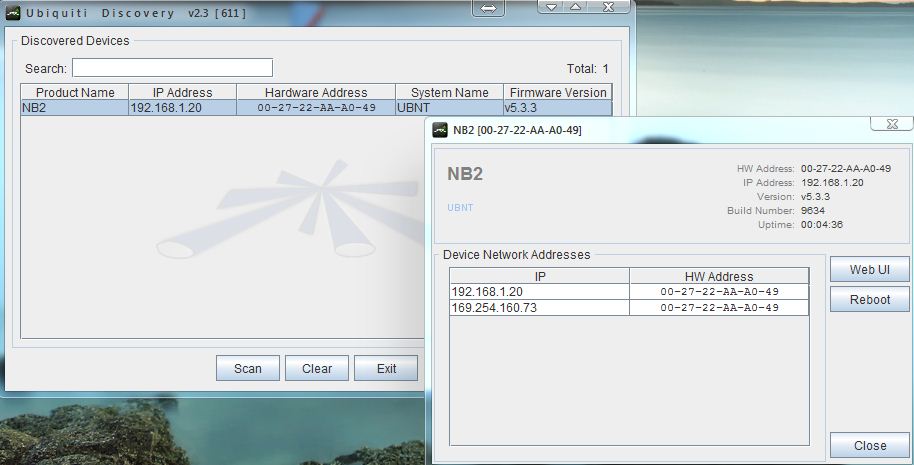Screen dimensions: 914x465
Task: Sort by Hardware Address column header
Action: (x=316, y=92)
